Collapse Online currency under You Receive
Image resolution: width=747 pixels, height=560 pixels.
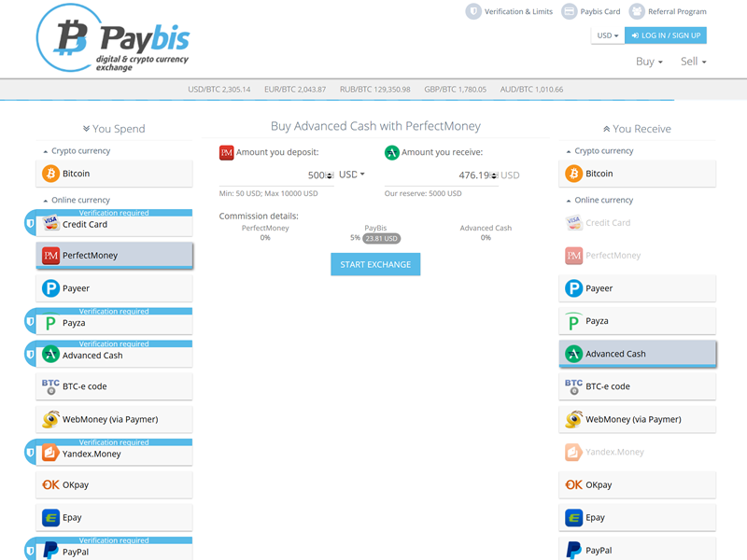599,200
